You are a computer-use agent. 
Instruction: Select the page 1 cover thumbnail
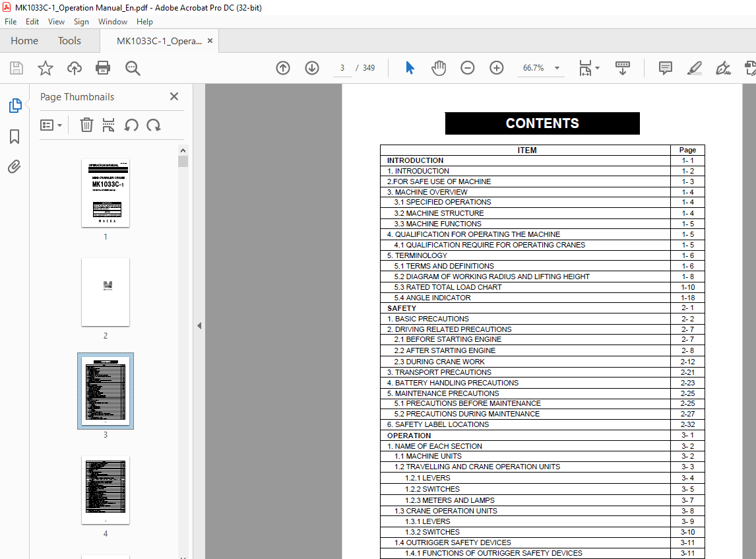tap(106, 193)
